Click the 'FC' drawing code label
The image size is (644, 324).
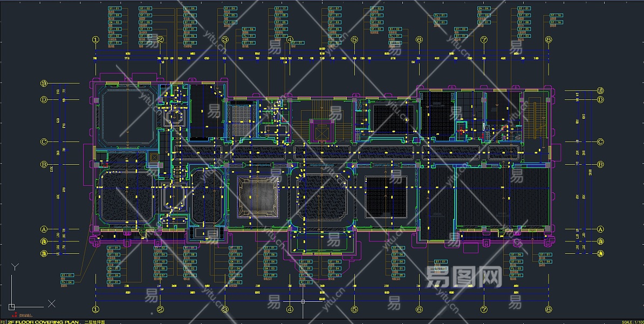[x=3, y=322]
